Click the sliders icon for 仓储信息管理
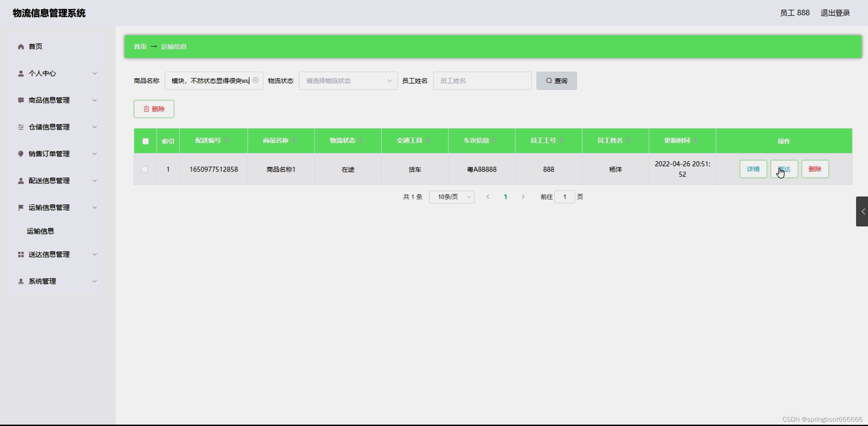 (21, 127)
